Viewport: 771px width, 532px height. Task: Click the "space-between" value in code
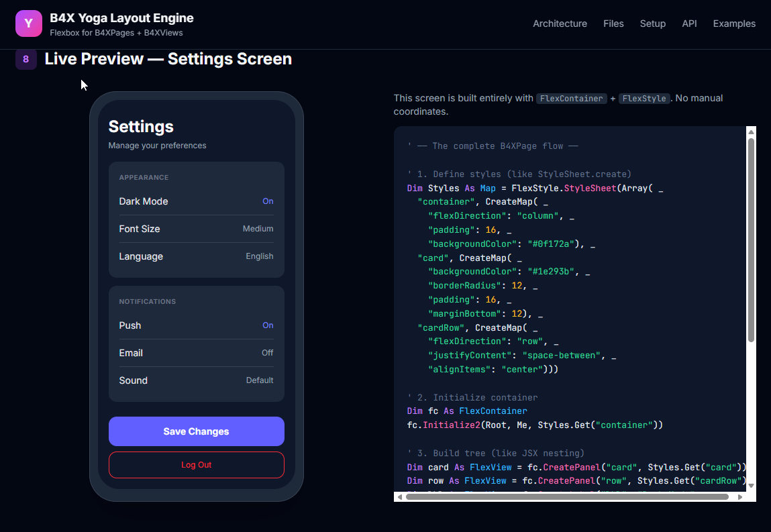(x=562, y=355)
